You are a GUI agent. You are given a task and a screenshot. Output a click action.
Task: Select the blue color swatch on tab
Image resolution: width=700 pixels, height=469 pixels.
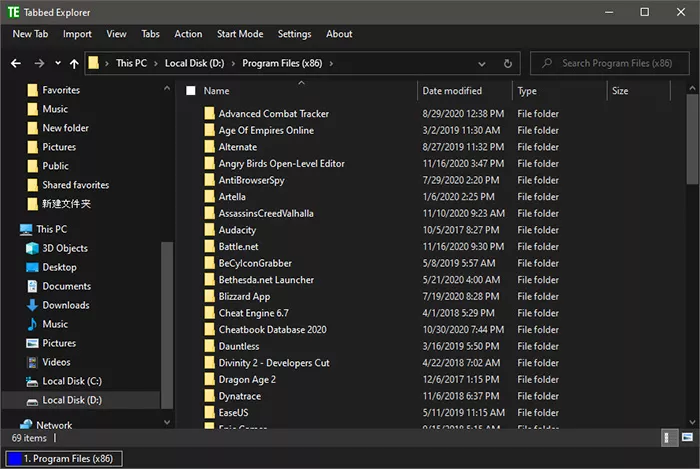[15, 459]
